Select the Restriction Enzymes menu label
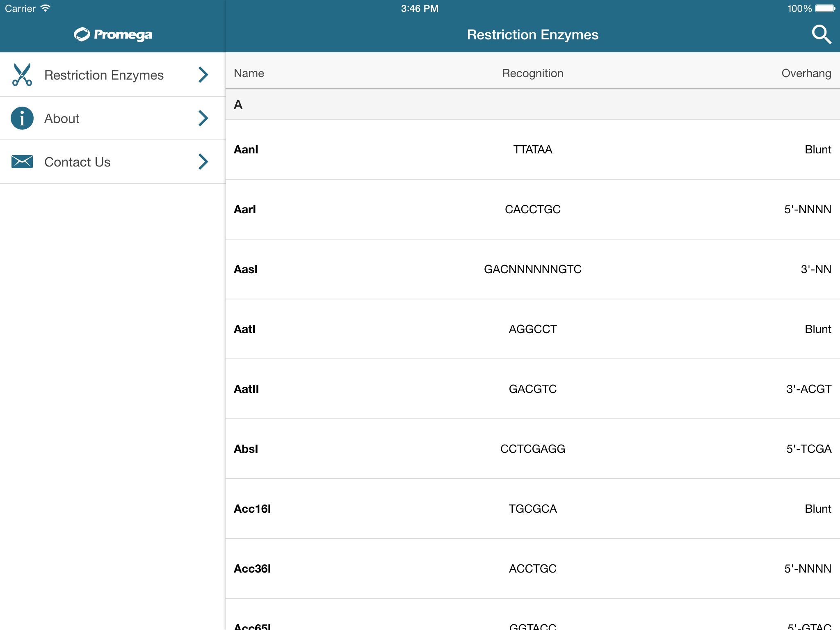Viewport: 840px width, 630px height. (x=104, y=75)
